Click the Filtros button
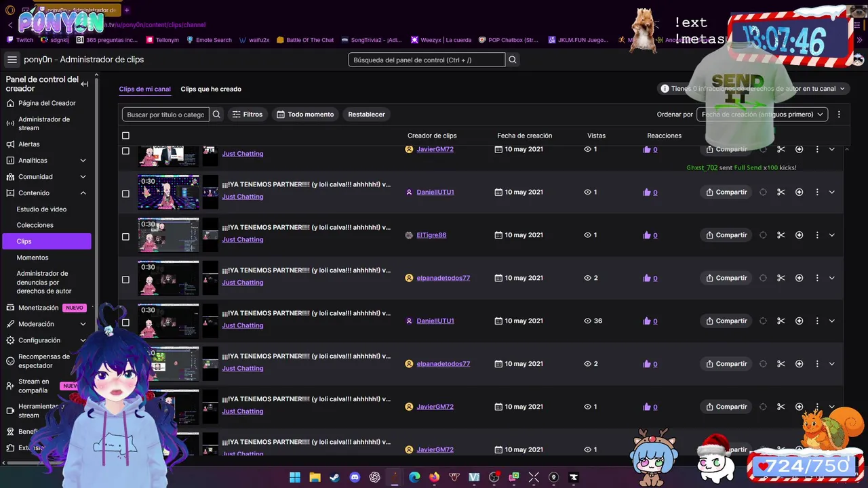This screenshot has width=868, height=488. (x=248, y=115)
